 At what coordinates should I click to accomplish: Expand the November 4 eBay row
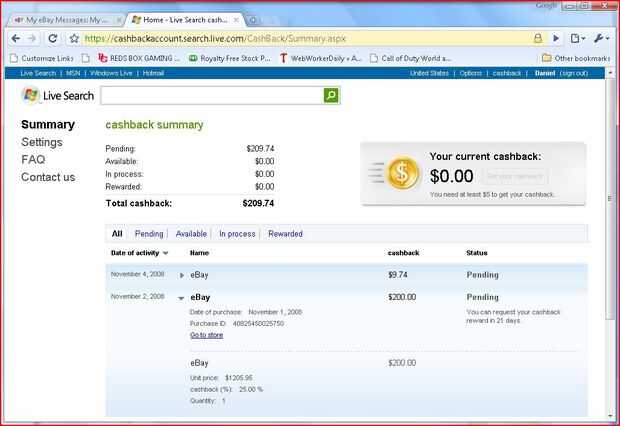[x=181, y=275]
